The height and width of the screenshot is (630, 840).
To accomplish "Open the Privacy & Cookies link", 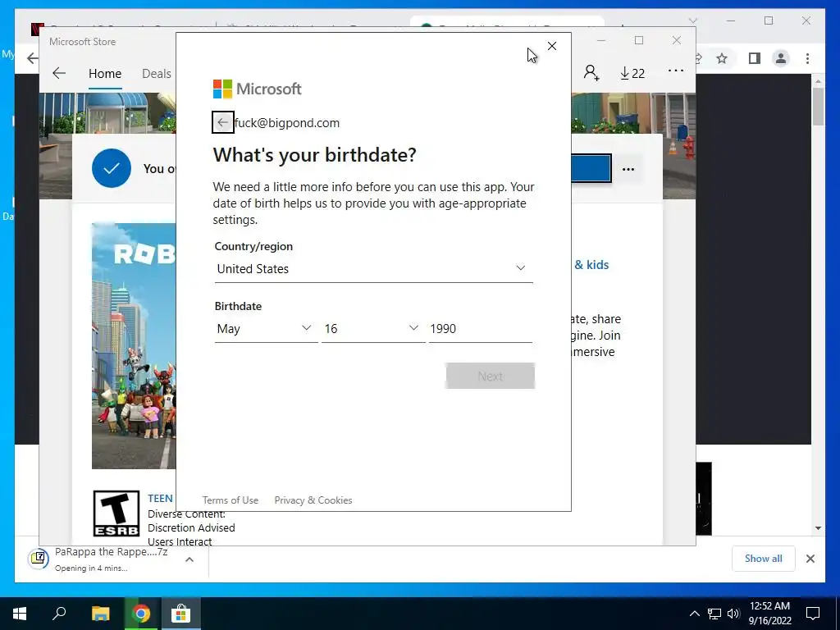I will tap(313, 500).
